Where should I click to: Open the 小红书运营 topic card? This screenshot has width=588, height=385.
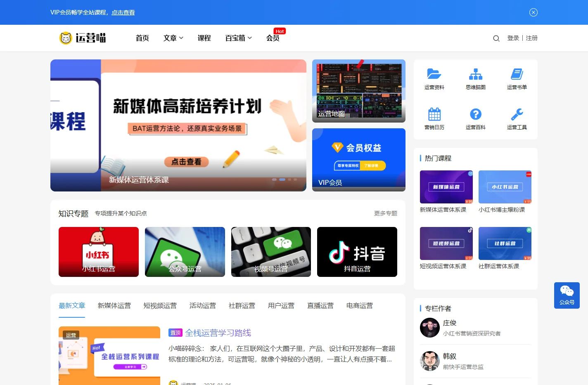point(99,252)
